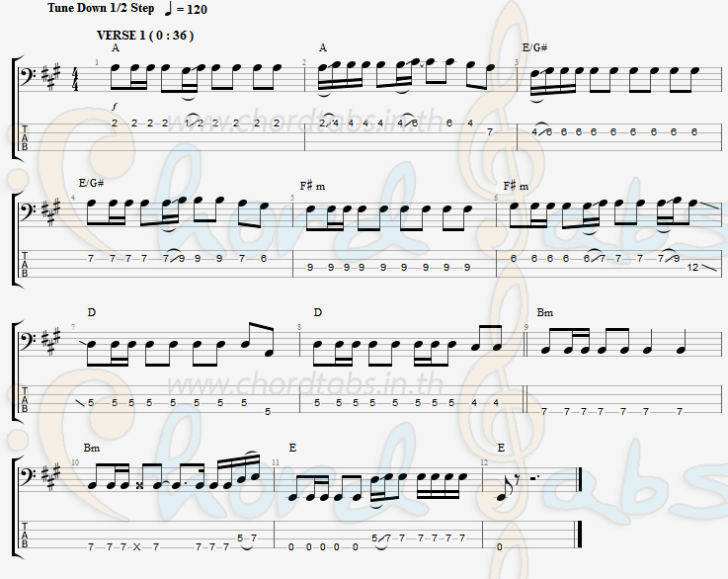728x579 pixels.
Task: Click the D chord label above measure 8
Action: [x=317, y=312]
